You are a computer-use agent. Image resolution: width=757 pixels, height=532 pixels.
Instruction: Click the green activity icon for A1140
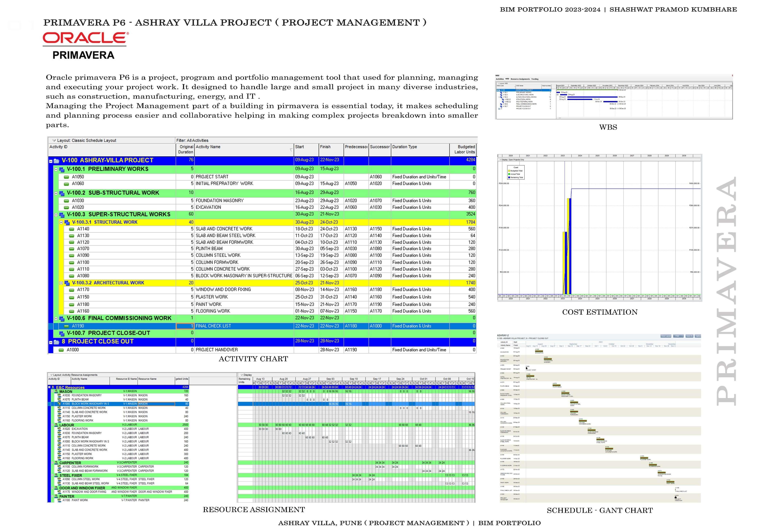[x=72, y=229]
